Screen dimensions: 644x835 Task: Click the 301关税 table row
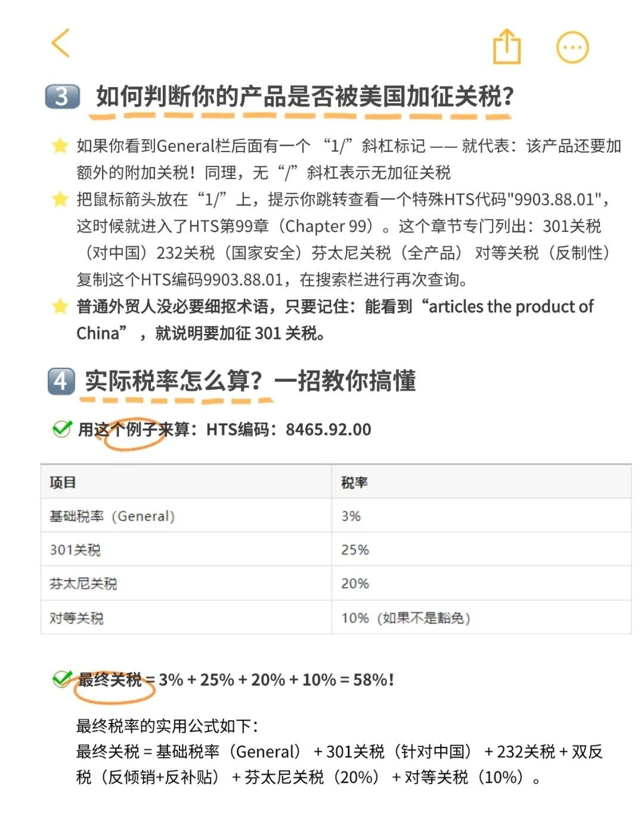coord(336,549)
